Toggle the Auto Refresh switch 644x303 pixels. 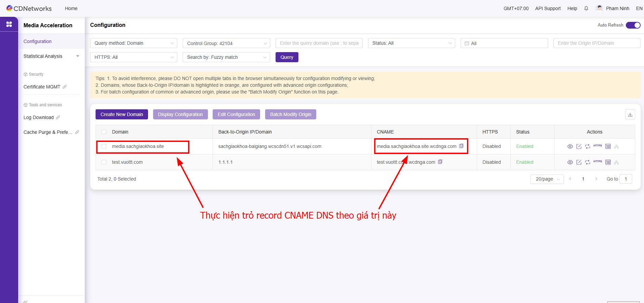tap(633, 25)
